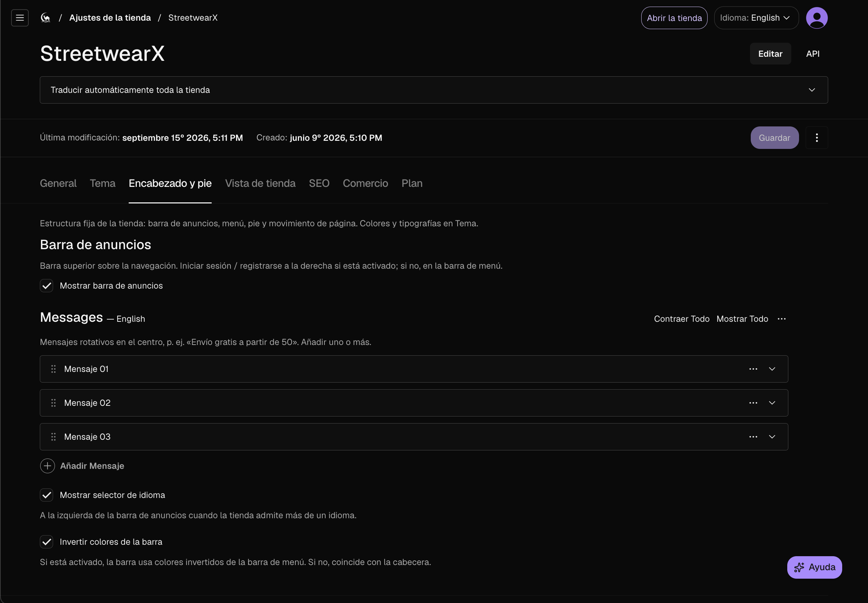This screenshot has width=868, height=603.
Task: Open the Ayuda help button
Action: click(x=814, y=567)
